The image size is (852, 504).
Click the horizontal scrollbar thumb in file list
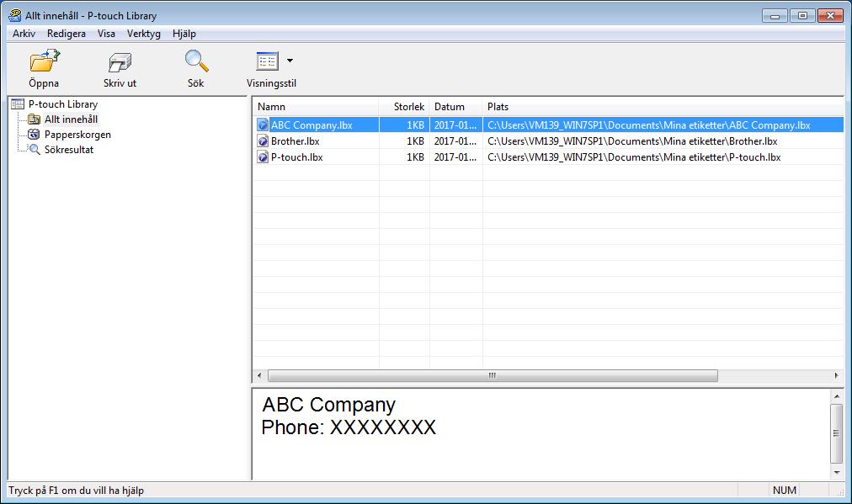tap(493, 375)
